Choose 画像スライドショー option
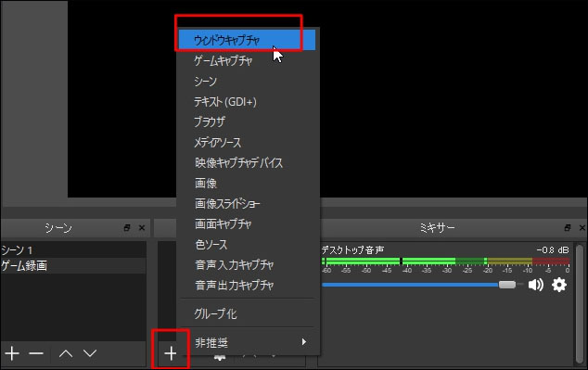 point(247,204)
